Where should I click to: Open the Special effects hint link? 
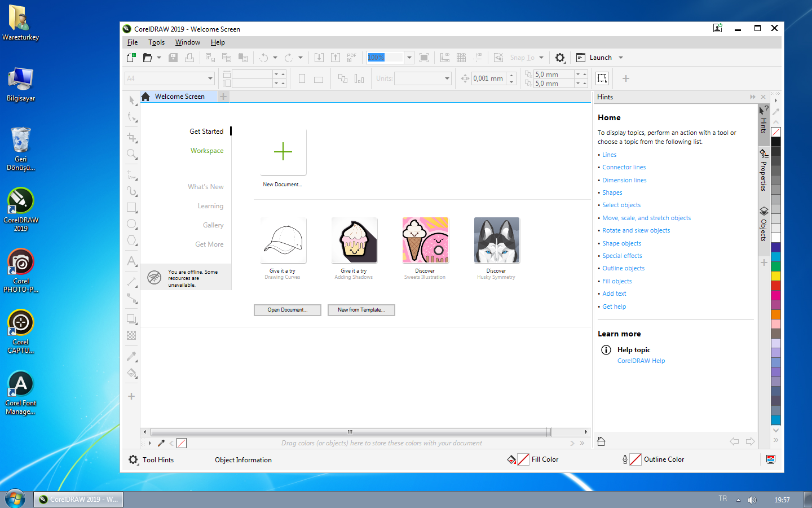622,256
